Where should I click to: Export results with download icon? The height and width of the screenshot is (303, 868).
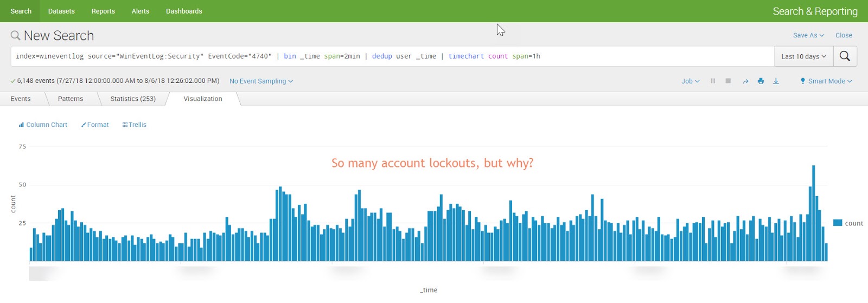(776, 81)
